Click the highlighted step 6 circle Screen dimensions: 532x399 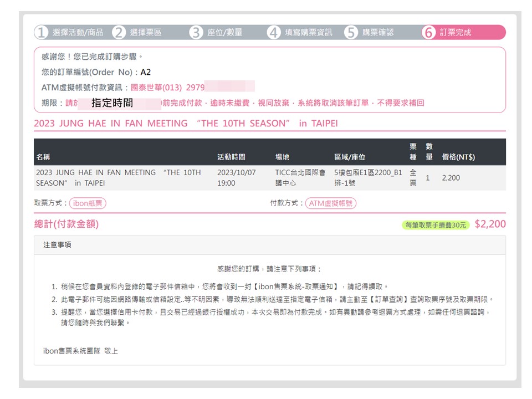coord(428,33)
